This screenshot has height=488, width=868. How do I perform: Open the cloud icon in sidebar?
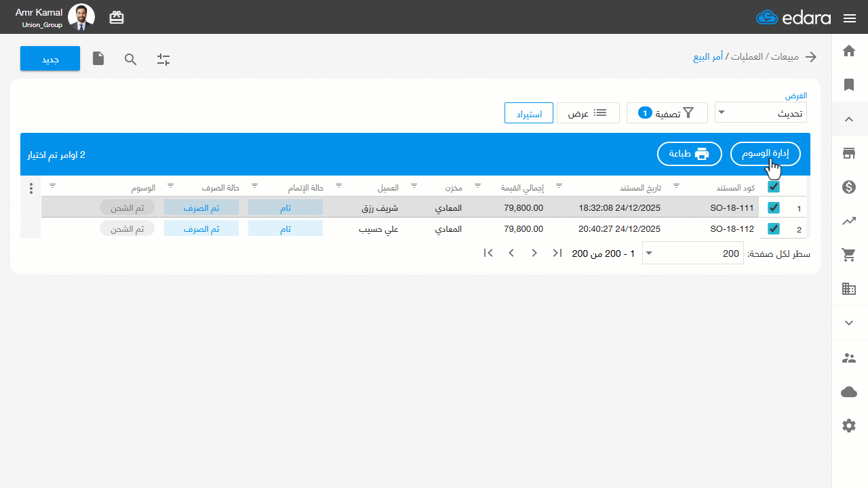click(x=849, y=392)
